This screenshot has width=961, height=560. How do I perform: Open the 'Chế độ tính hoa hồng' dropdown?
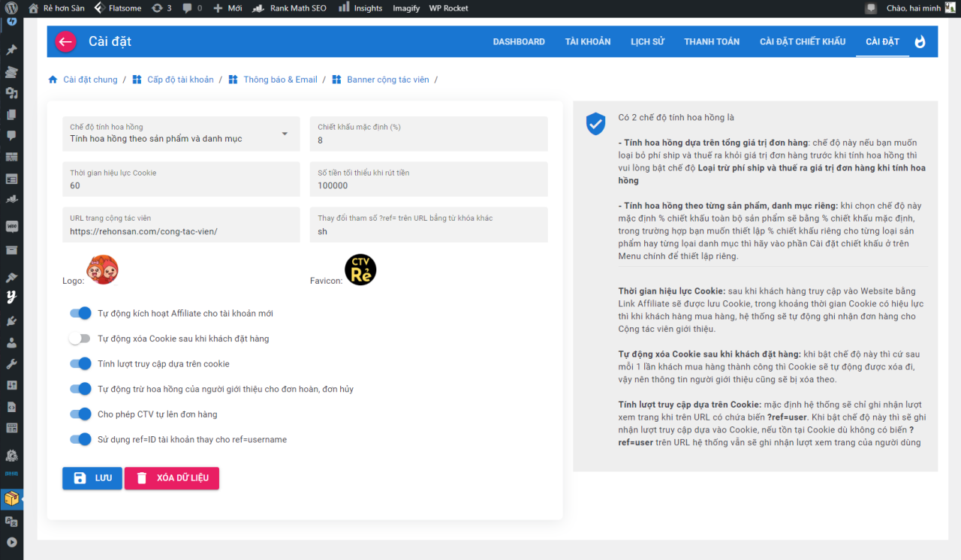pyautogui.click(x=180, y=134)
